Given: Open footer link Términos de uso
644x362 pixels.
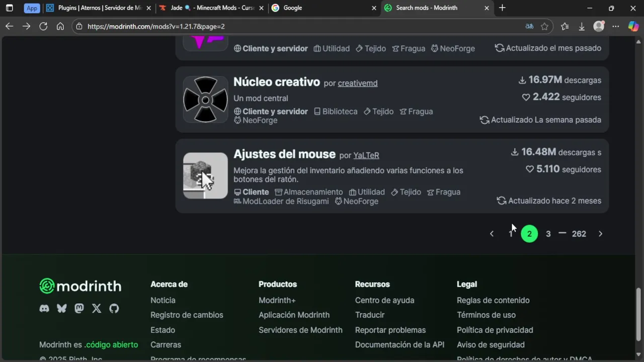Looking at the screenshot, I should tap(486, 315).
